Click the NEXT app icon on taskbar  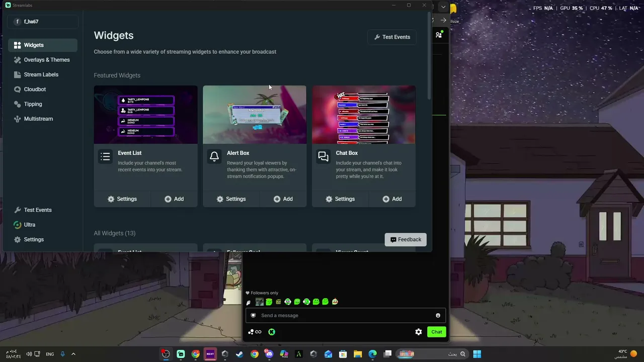tap(210, 354)
